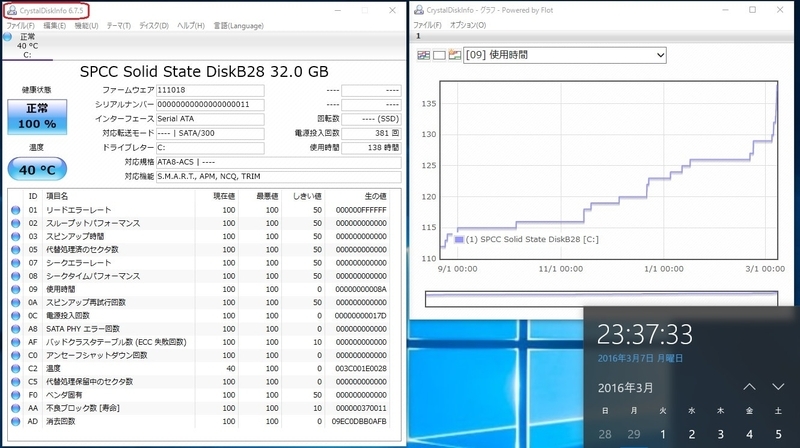Click the 項目名 column header
The height and width of the screenshot is (448, 800).
point(57,196)
